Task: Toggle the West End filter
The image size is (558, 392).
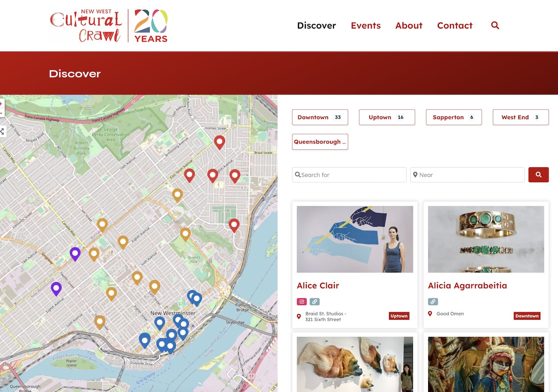Action: [x=521, y=117]
